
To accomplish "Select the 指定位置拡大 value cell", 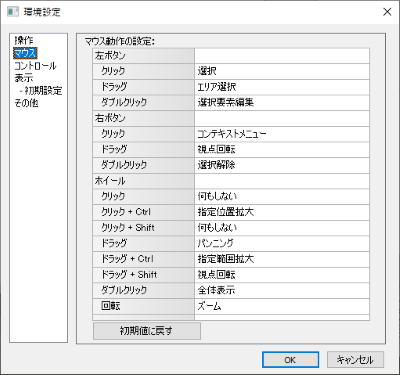I will click(282, 212).
